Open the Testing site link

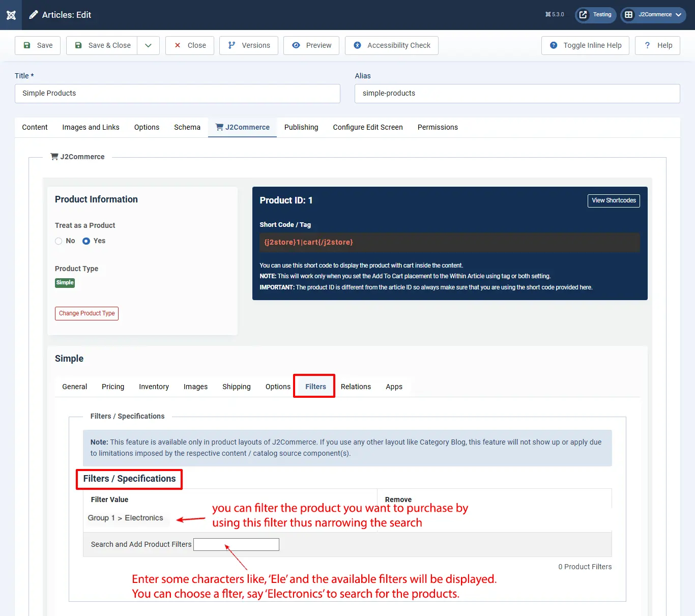(x=596, y=15)
